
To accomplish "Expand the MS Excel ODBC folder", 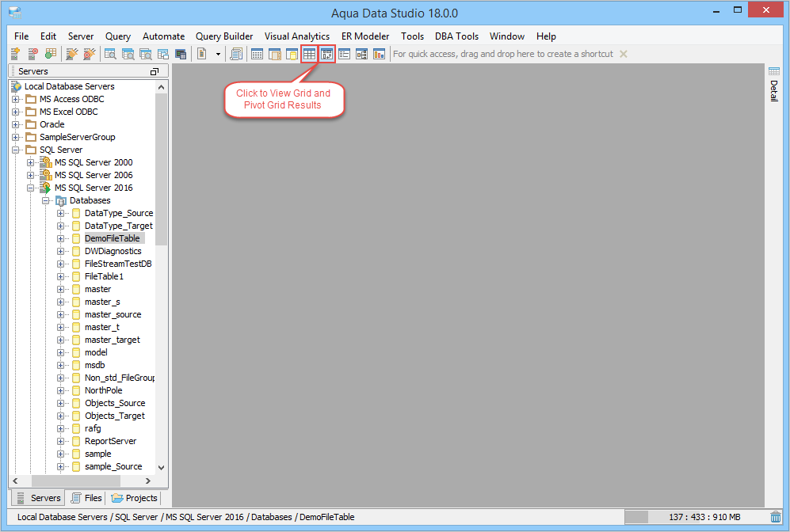I will pyautogui.click(x=16, y=112).
